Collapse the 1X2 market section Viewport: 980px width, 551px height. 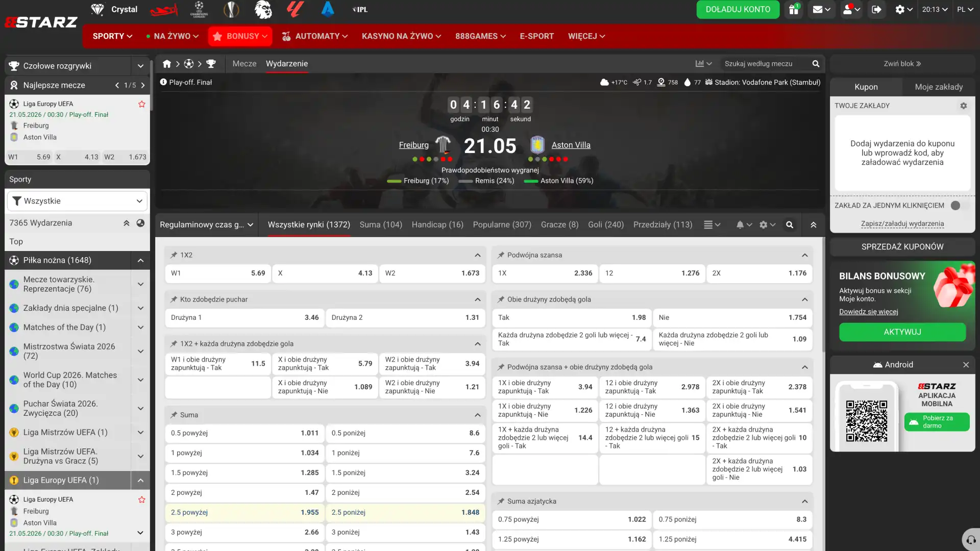pyautogui.click(x=478, y=255)
